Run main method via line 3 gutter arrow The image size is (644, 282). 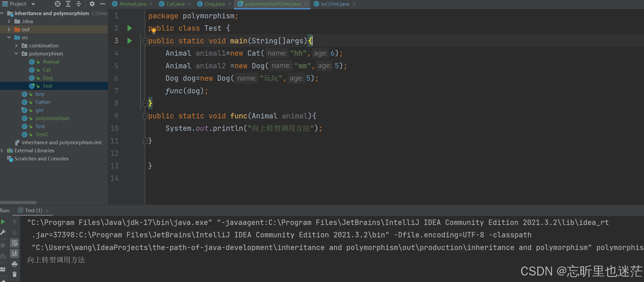[130, 41]
